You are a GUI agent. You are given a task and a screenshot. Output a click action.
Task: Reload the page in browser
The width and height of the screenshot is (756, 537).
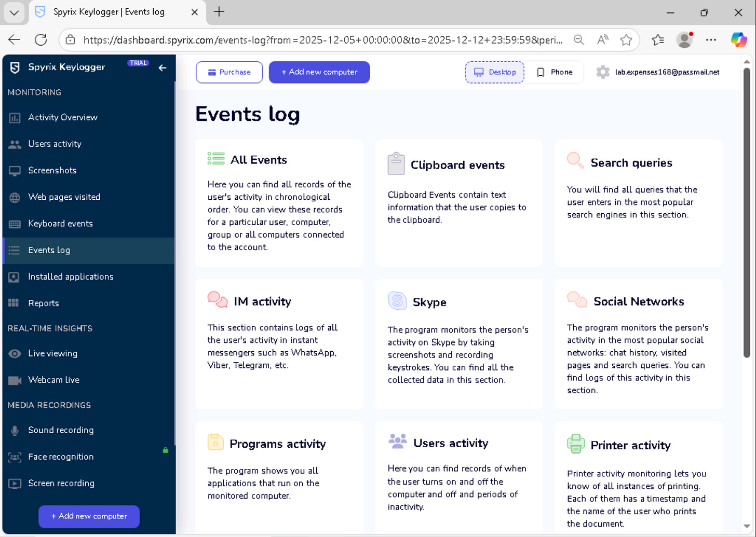(40, 40)
